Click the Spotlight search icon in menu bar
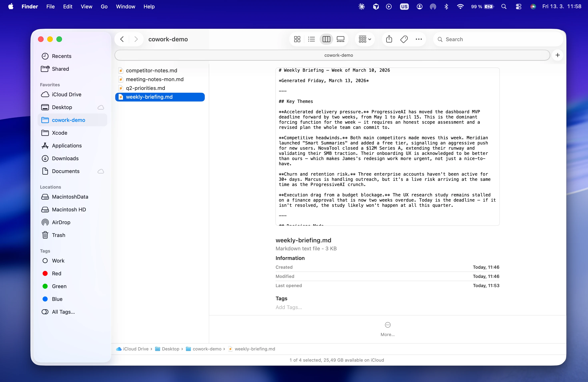 pos(504,7)
